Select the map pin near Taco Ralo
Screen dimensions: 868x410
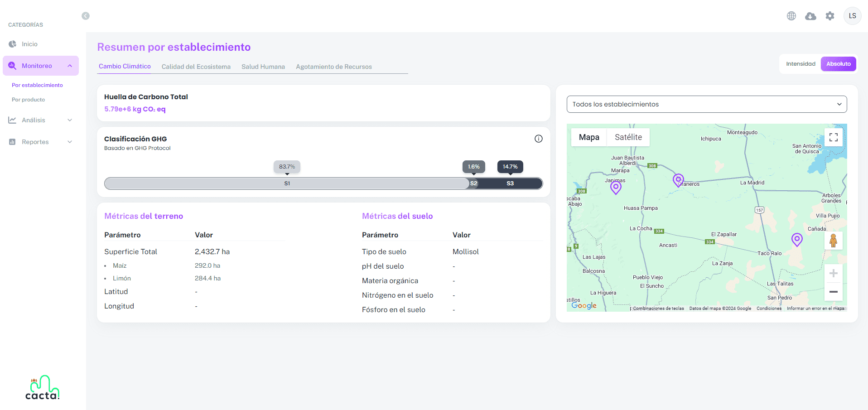[797, 240]
